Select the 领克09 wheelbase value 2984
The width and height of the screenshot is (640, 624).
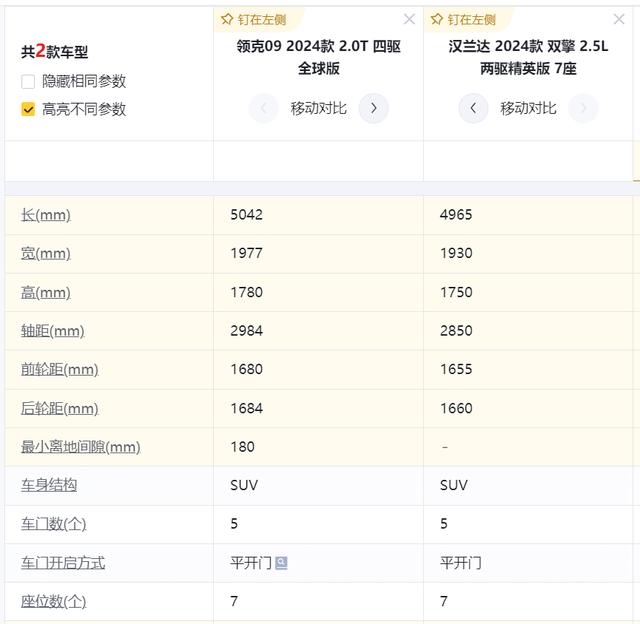[247, 331]
